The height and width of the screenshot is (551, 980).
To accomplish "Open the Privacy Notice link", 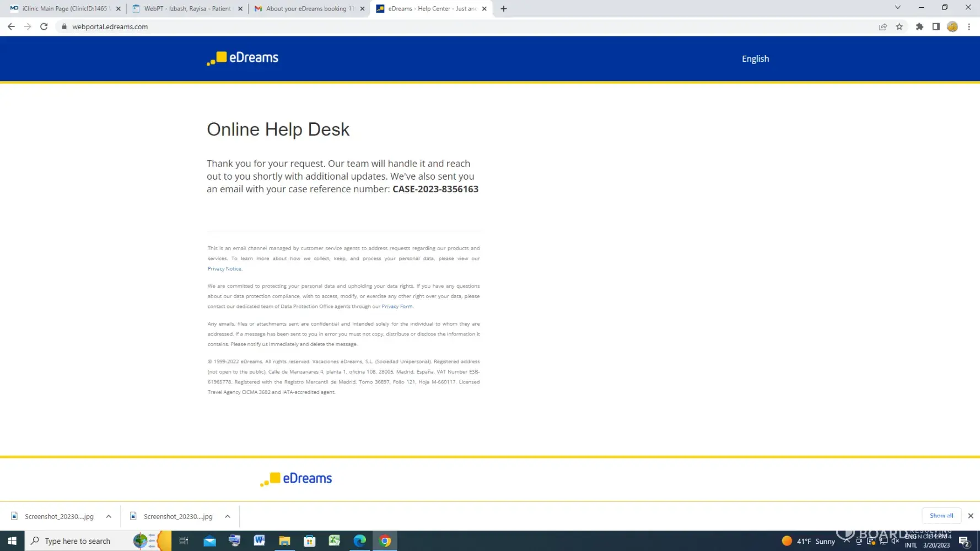I will pyautogui.click(x=224, y=269).
